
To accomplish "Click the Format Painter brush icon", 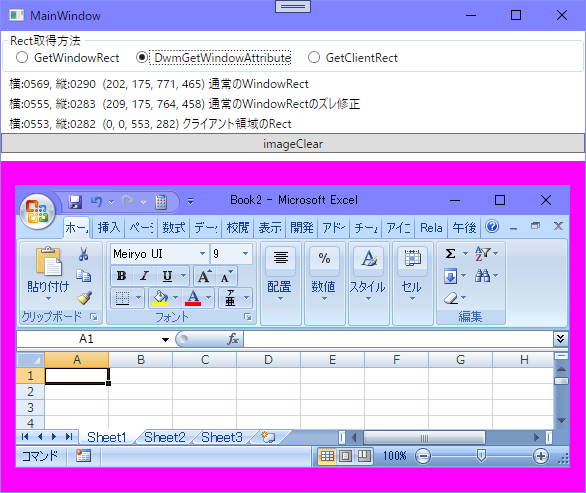I will point(84,298).
